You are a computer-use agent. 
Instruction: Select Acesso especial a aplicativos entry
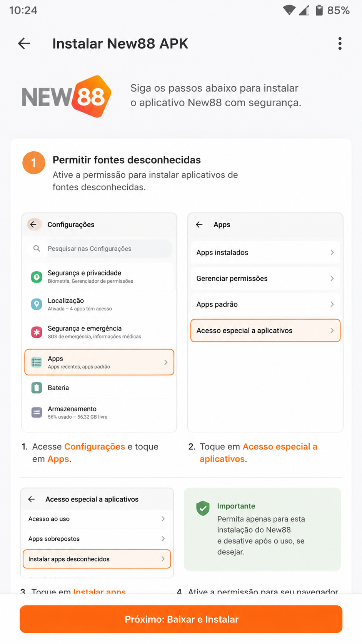(x=265, y=330)
